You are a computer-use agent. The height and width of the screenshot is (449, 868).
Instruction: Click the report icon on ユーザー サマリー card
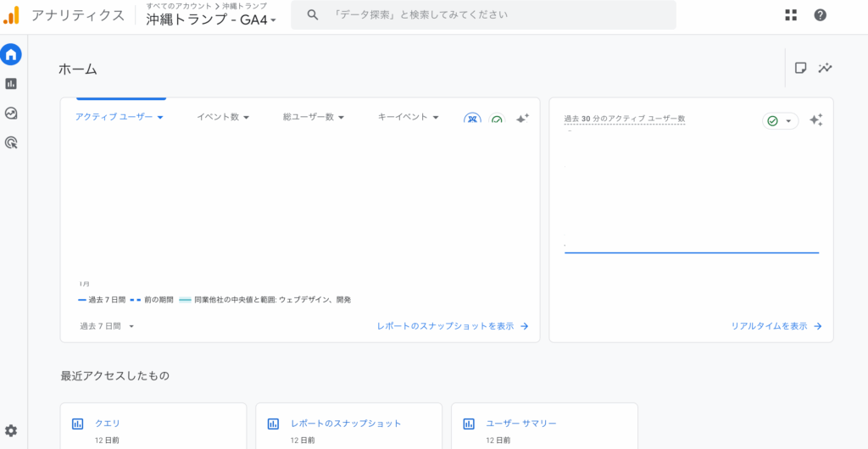[x=469, y=424]
